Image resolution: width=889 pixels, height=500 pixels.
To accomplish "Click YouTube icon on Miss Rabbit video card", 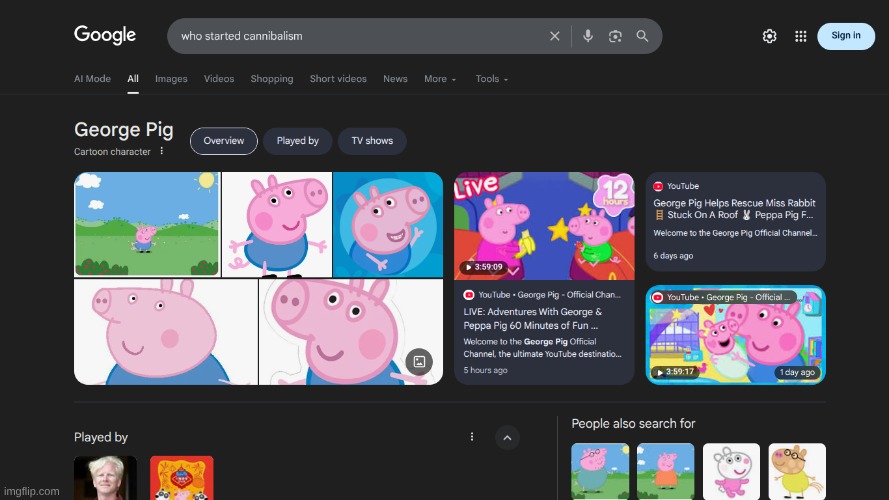I will (658, 186).
